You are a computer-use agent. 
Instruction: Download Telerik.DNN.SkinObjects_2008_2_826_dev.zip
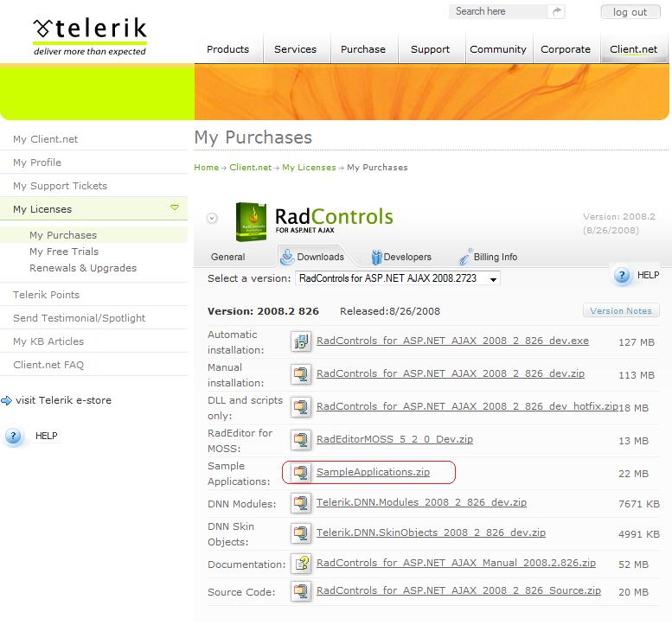click(431, 533)
